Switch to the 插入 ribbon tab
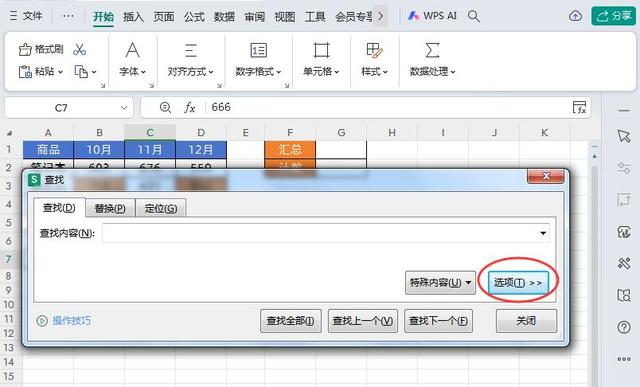The image size is (640, 387). coord(133,17)
